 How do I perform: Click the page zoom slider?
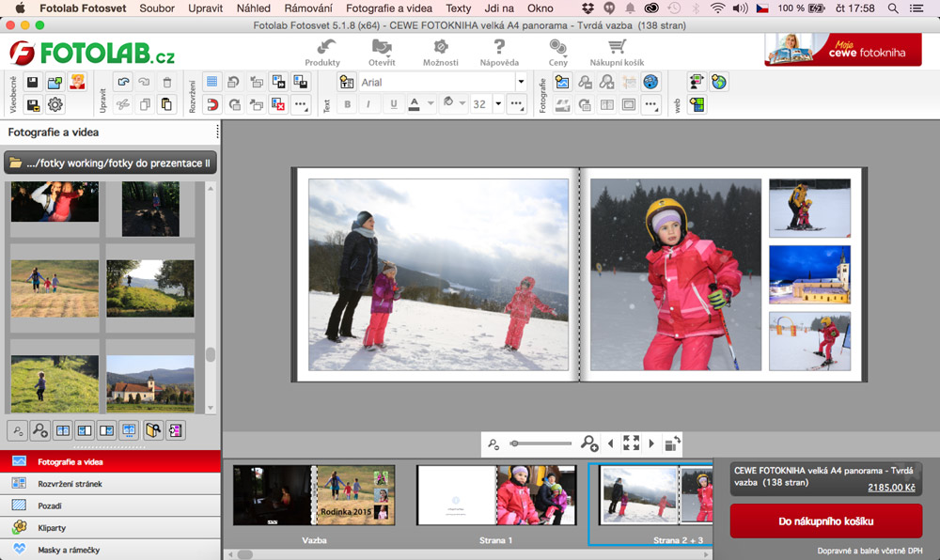(x=540, y=443)
